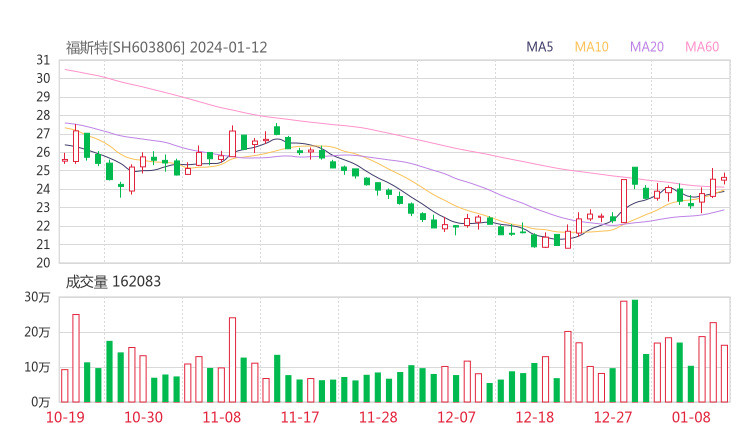Image resolution: width=740 pixels, height=440 pixels.
Task: Click the 28 price axis label
Action: tap(43, 115)
